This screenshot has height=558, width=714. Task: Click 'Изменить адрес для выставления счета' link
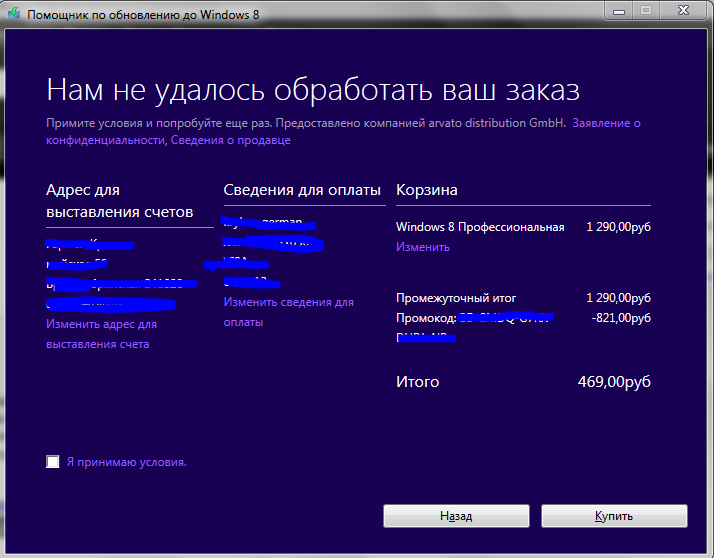click(x=101, y=334)
